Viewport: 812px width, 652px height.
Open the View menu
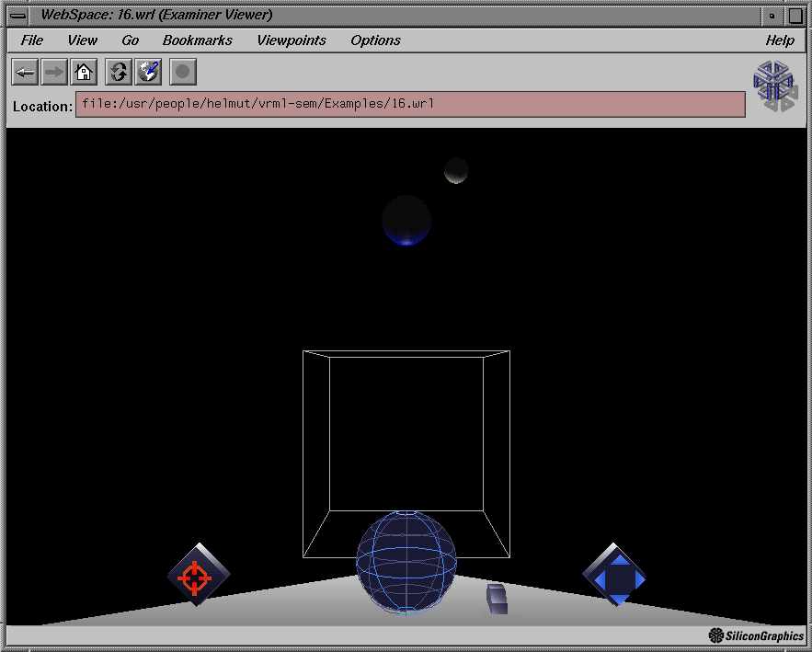point(82,40)
